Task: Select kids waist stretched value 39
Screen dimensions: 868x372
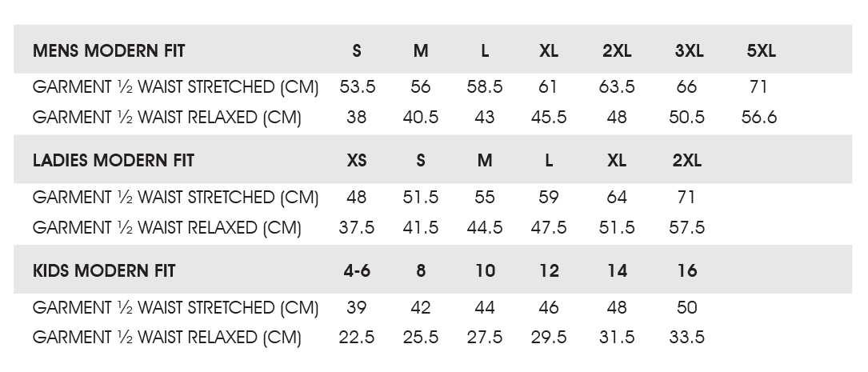Action: 357,307
